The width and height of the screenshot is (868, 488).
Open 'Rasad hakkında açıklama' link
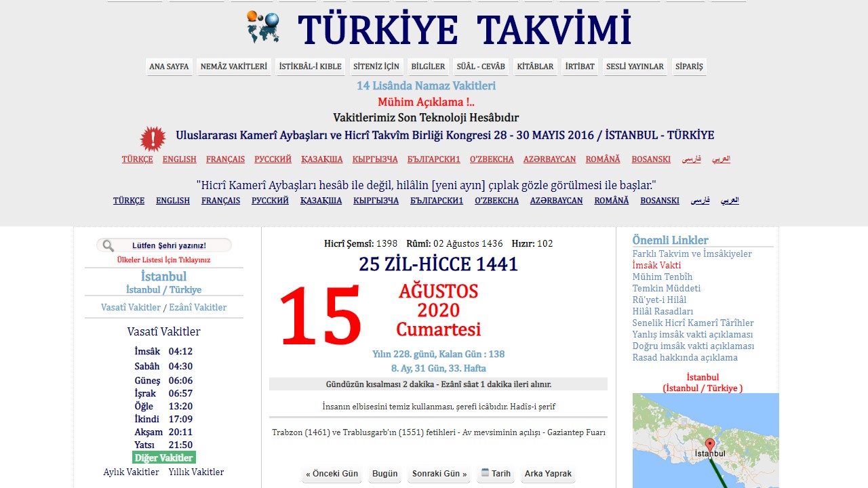tap(686, 358)
